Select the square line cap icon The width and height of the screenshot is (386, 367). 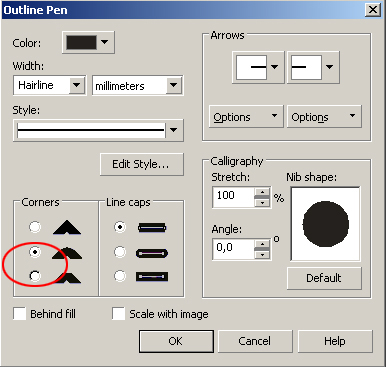pyautogui.click(x=152, y=228)
